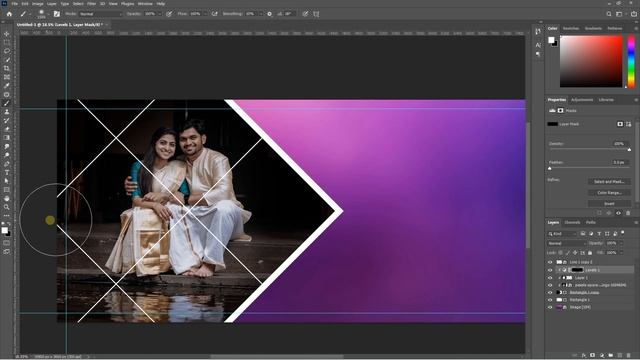Delete mask using Properties trash icon
Image resolution: width=640 pixels, height=360 pixels.
click(x=628, y=213)
